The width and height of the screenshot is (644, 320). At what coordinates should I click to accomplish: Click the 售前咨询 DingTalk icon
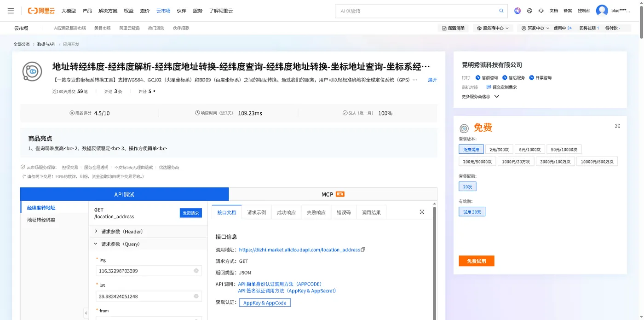(478, 78)
